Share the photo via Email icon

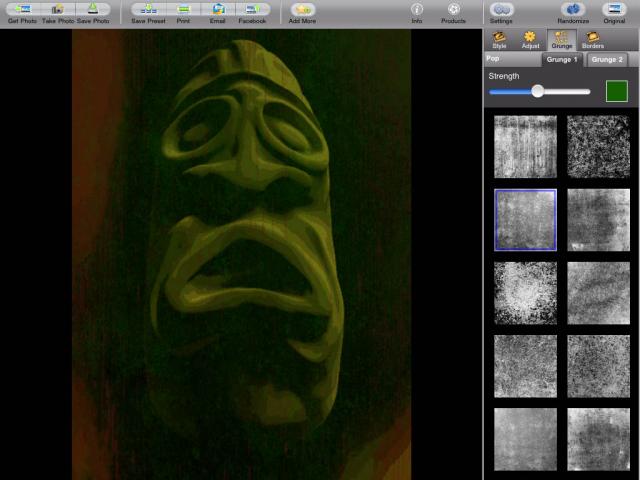217,9
